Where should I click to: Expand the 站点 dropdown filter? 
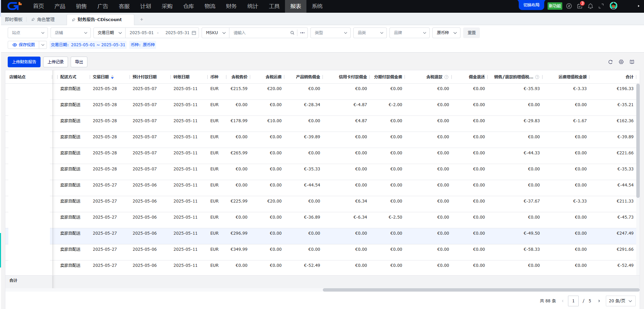[x=28, y=33]
